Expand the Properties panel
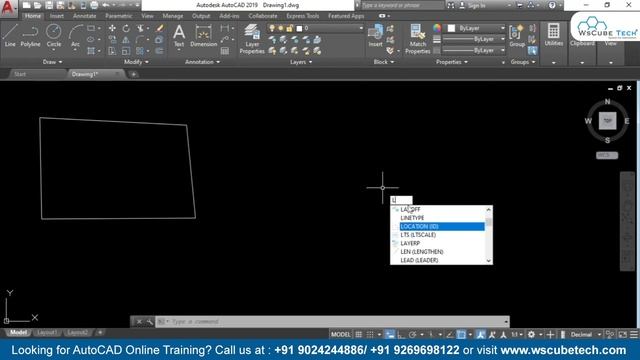The width and height of the screenshot is (640, 360). click(x=452, y=62)
